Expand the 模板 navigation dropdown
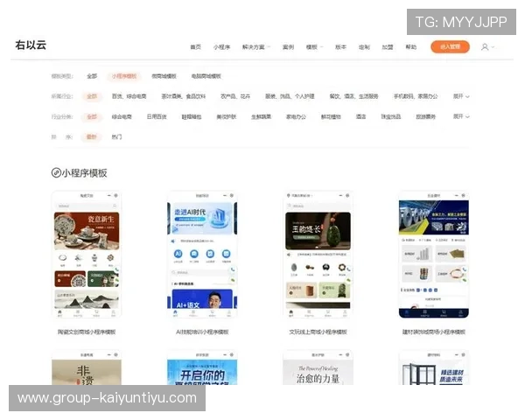The image size is (525, 420). point(314,47)
